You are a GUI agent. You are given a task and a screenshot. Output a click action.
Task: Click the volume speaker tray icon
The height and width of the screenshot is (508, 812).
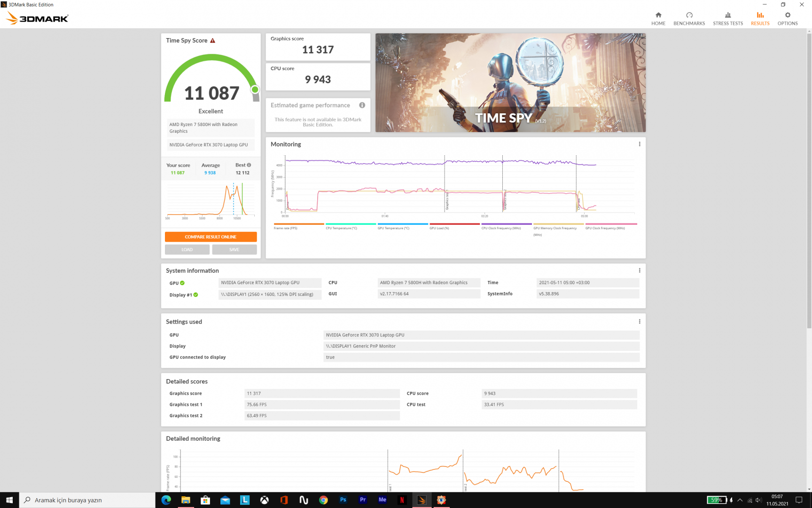click(x=759, y=500)
